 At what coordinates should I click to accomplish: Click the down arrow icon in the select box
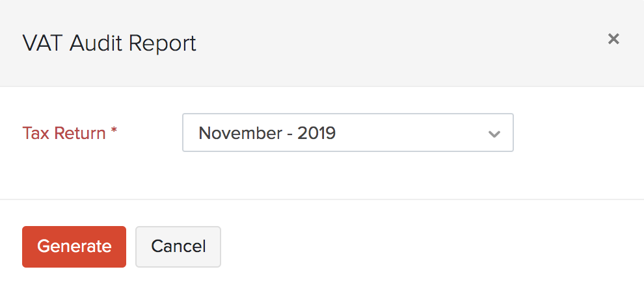point(494,134)
